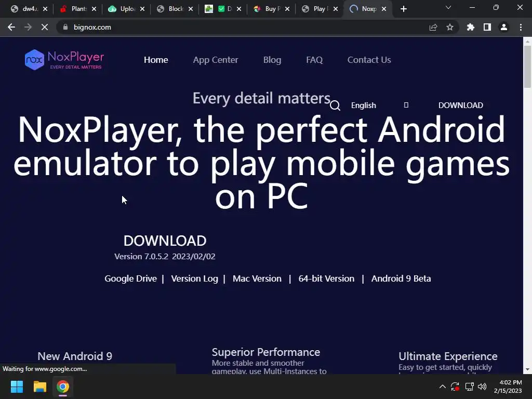
Task: Click the New Android 9 heading
Action: [75, 356]
